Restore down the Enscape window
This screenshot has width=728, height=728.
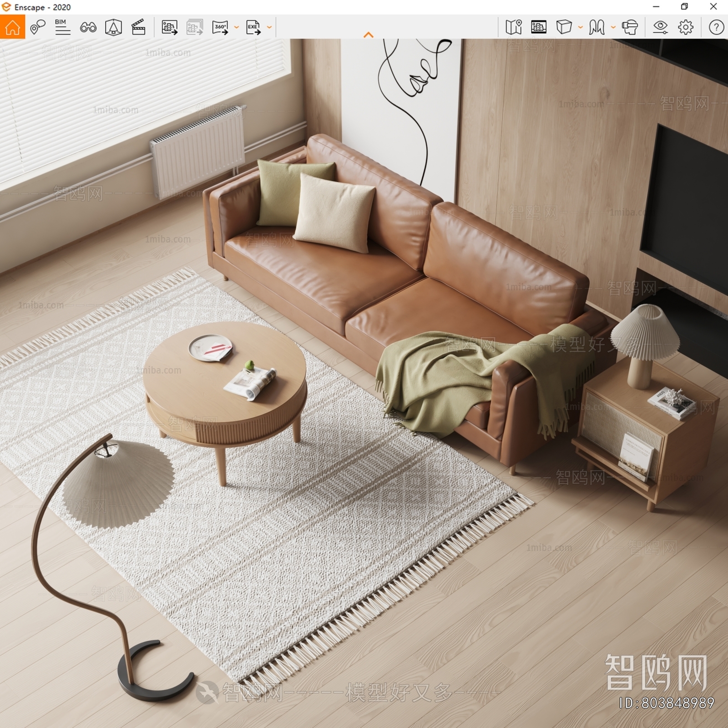[x=684, y=7]
